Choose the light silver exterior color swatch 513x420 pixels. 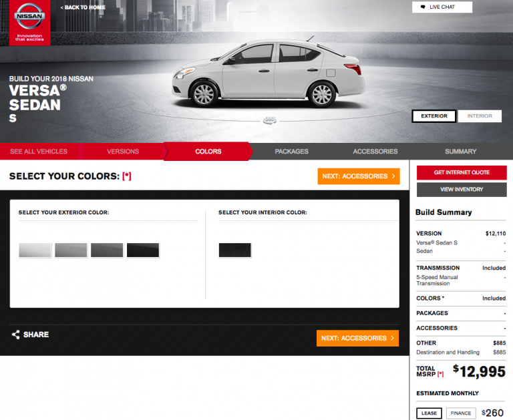(x=71, y=250)
